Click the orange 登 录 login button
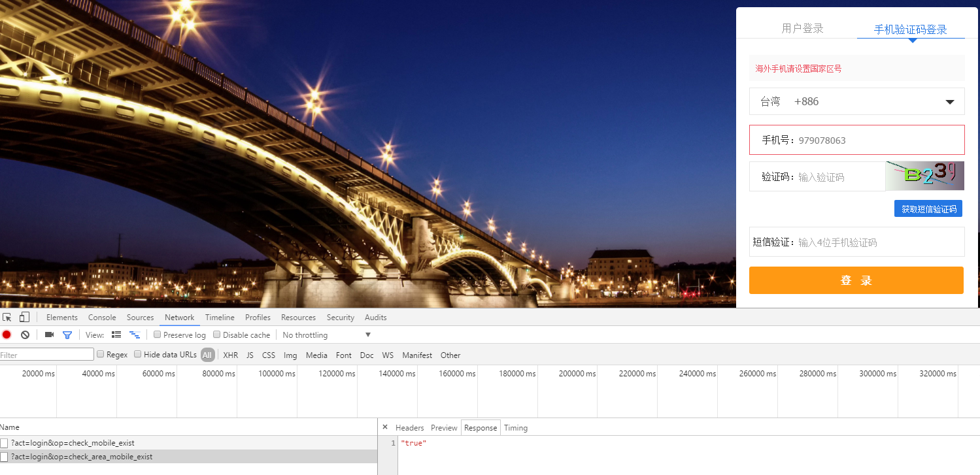The width and height of the screenshot is (980, 475). [856, 280]
